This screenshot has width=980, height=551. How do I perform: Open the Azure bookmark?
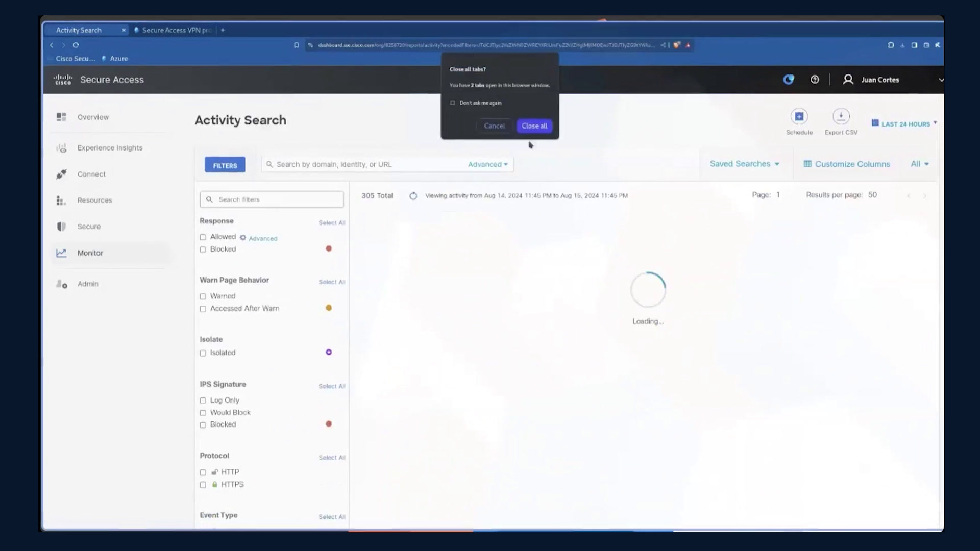(115, 59)
